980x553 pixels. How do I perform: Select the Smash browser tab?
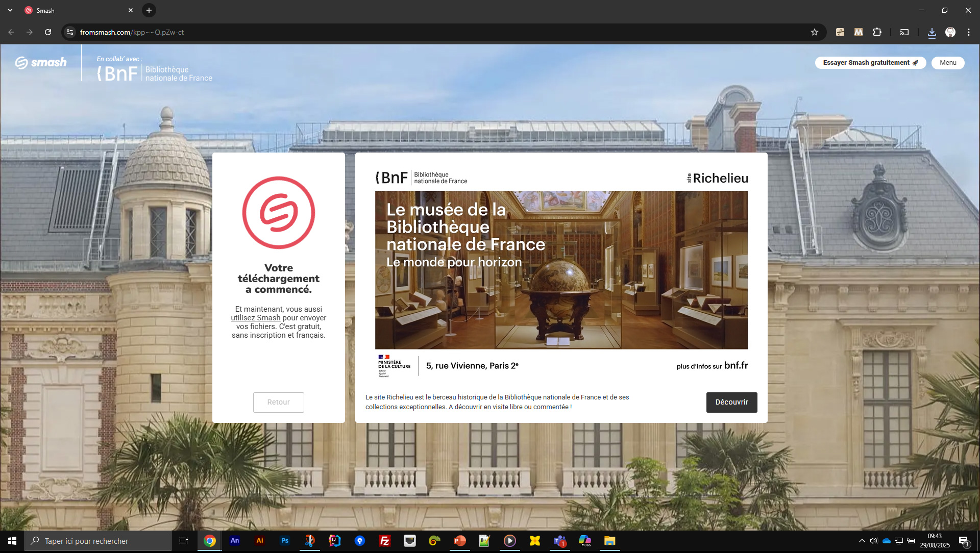click(79, 10)
